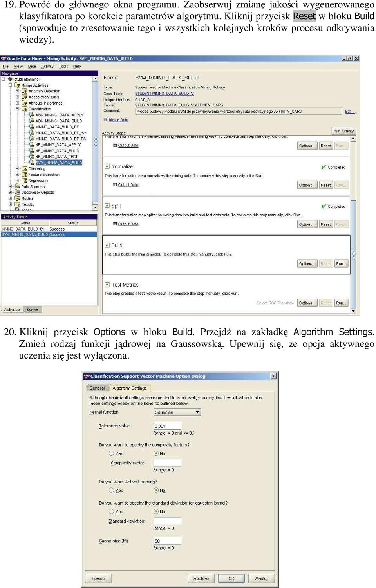
Task: Click the Association Rules folder icon
Action: (x=24, y=97)
